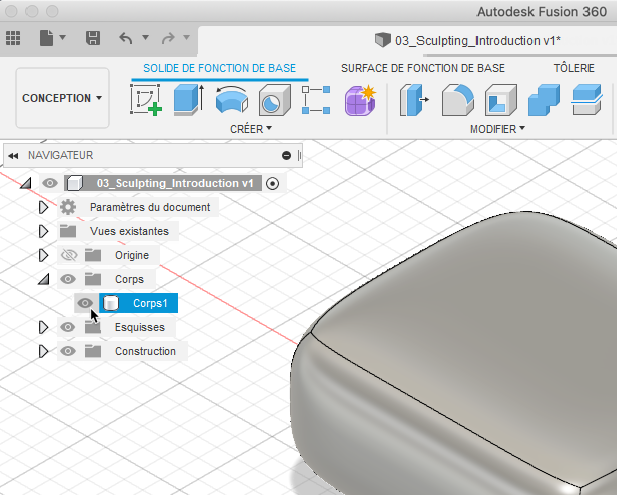Viewport: 617px width, 495px height.
Task: Switch to SURFACE DE FONCTION DE BASE tab
Action: pyautogui.click(x=423, y=68)
